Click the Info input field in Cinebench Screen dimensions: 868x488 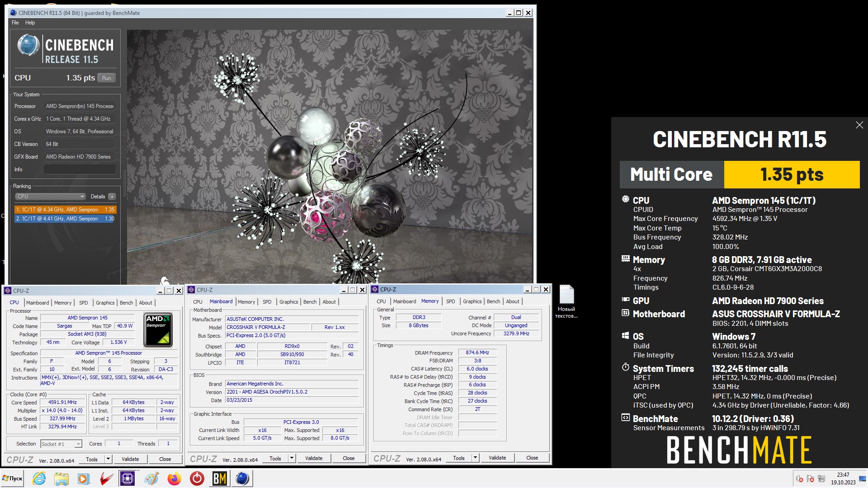click(79, 169)
